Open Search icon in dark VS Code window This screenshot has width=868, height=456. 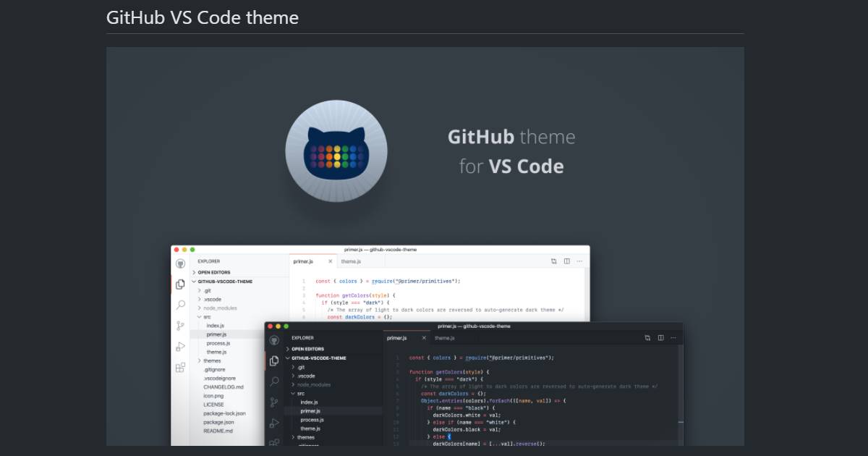tap(273, 381)
